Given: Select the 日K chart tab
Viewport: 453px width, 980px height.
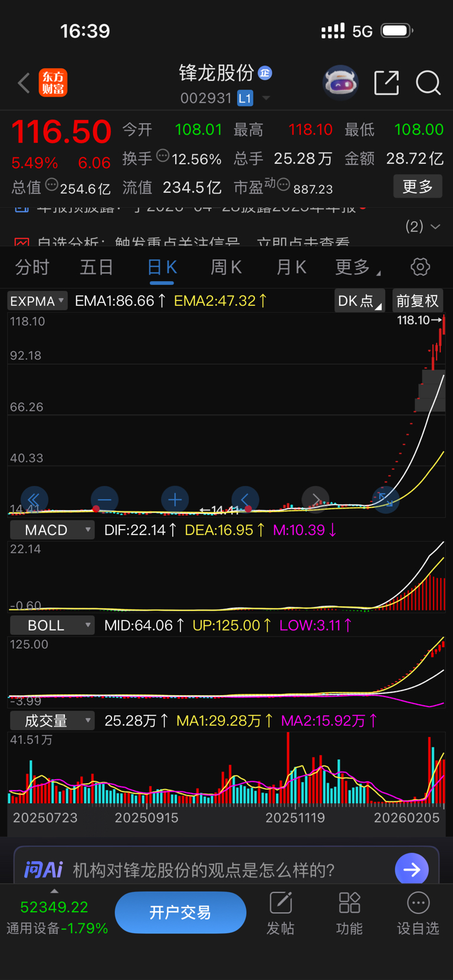Looking at the screenshot, I should tap(162, 268).
